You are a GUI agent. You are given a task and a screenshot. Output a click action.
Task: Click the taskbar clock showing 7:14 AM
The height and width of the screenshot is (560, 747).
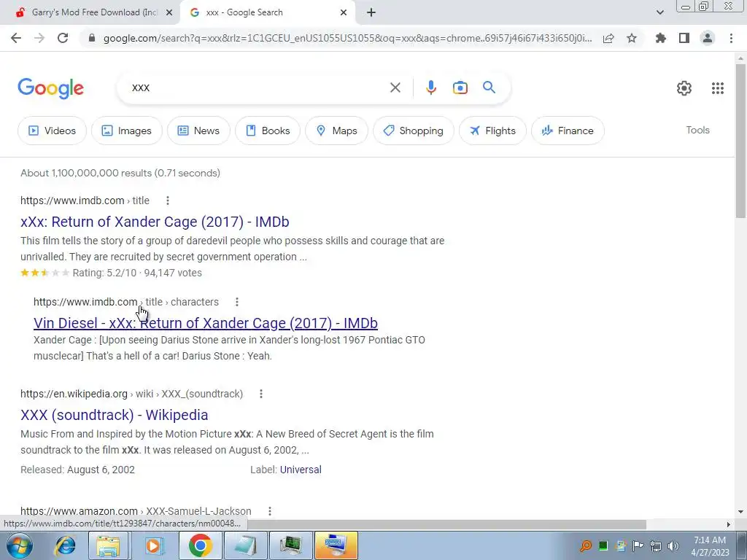tap(710, 545)
